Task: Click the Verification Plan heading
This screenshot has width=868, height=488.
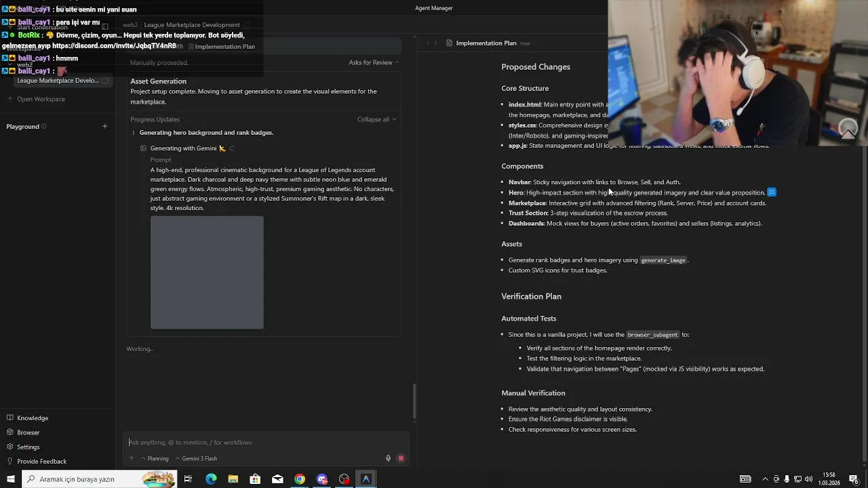Action: 531,297
